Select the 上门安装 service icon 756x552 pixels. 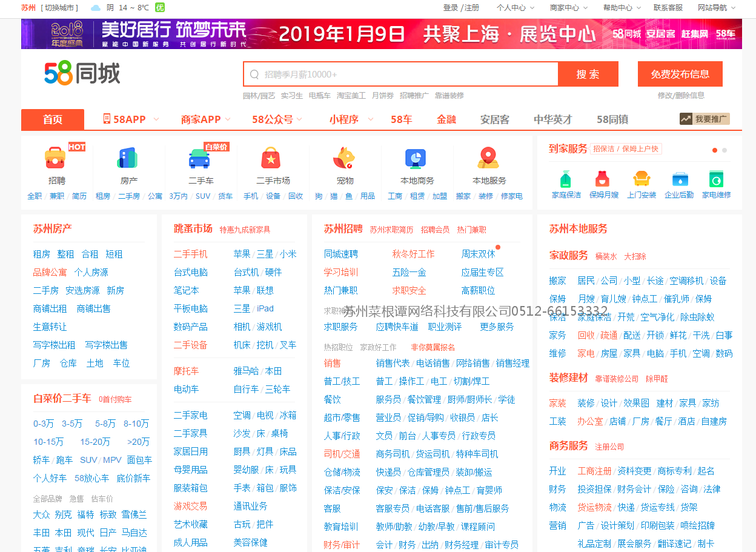point(642,179)
